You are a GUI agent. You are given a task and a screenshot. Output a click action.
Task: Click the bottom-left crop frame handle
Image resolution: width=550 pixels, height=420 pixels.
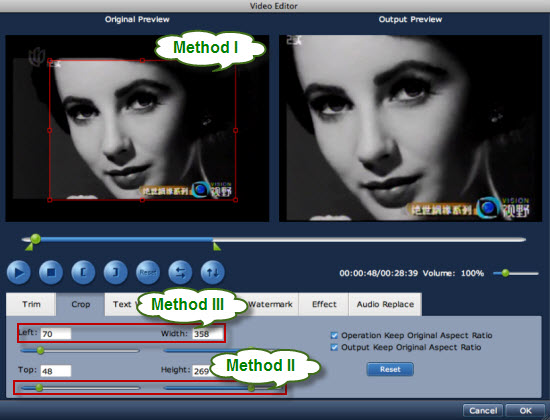pyautogui.click(x=49, y=200)
